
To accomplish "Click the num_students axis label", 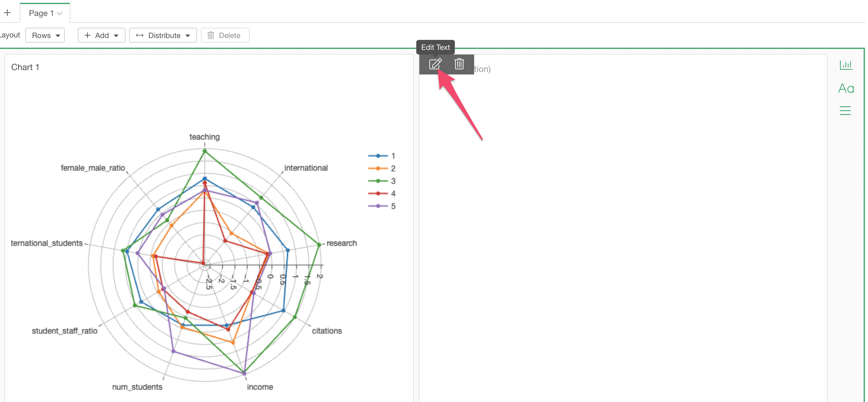I will pos(137,387).
